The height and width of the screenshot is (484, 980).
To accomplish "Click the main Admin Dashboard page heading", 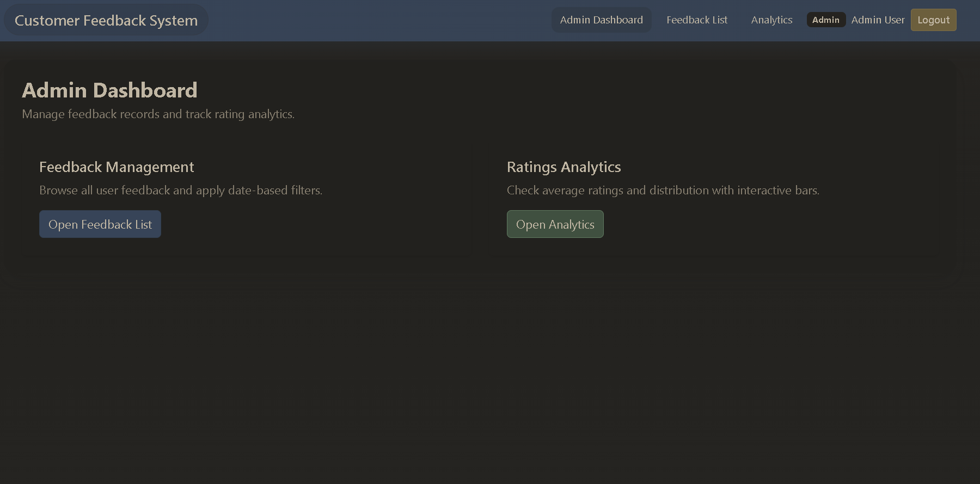I will click(109, 90).
